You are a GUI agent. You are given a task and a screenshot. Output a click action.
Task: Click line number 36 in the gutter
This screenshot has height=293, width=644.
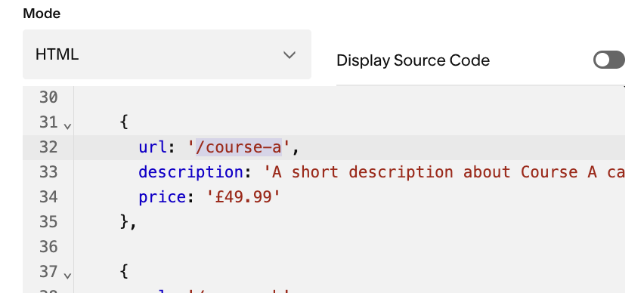[48, 247]
